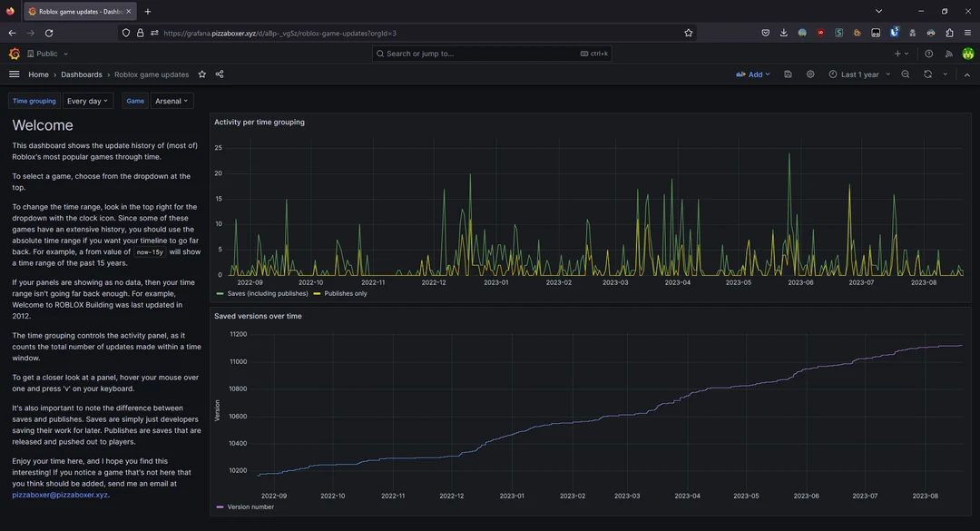This screenshot has width=980, height=531.
Task: Go to Home breadcrumb
Action: point(38,74)
